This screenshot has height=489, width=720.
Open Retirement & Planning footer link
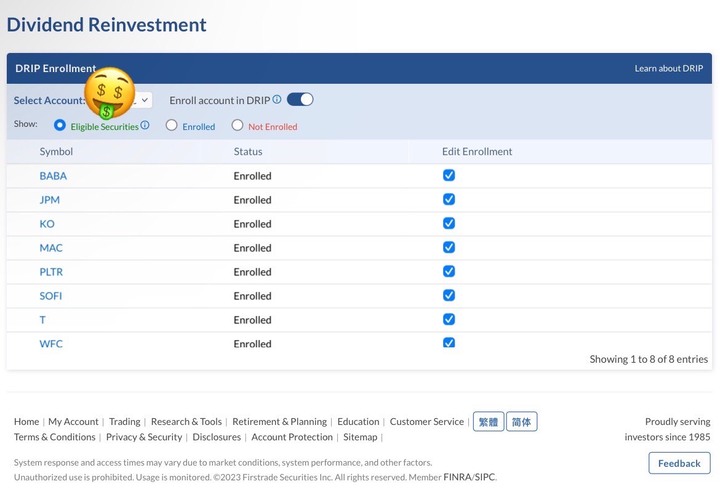coord(280,422)
